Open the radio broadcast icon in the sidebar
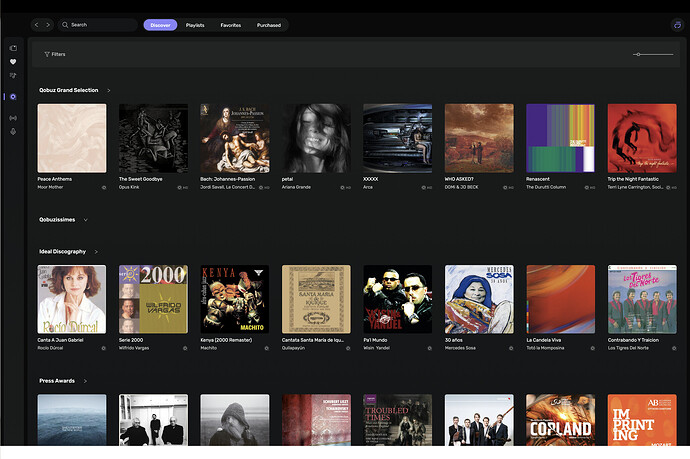Screen dimensions: 690x459 (13, 118)
